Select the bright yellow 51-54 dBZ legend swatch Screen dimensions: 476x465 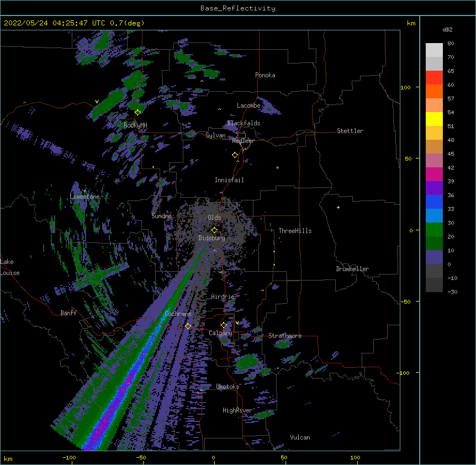pos(434,119)
